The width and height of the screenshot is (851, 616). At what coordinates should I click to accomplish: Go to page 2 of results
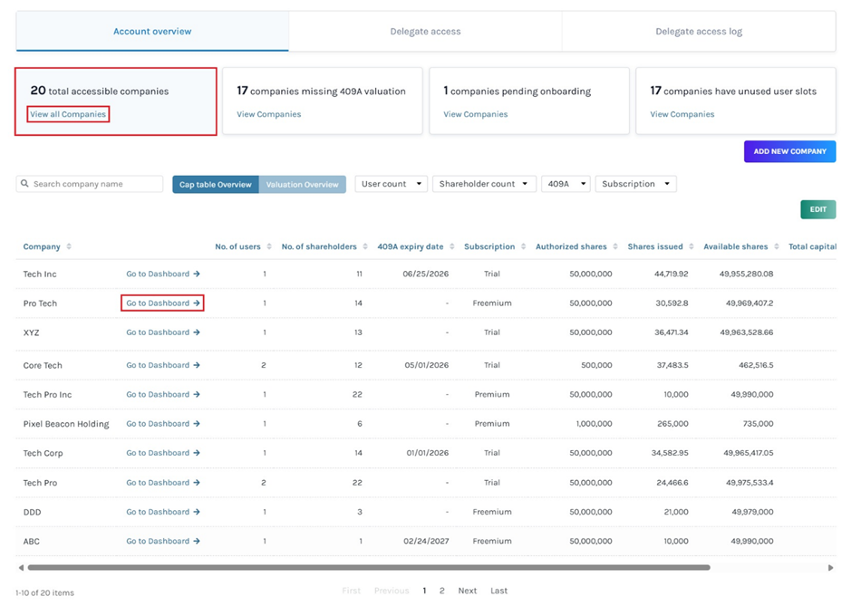442,591
